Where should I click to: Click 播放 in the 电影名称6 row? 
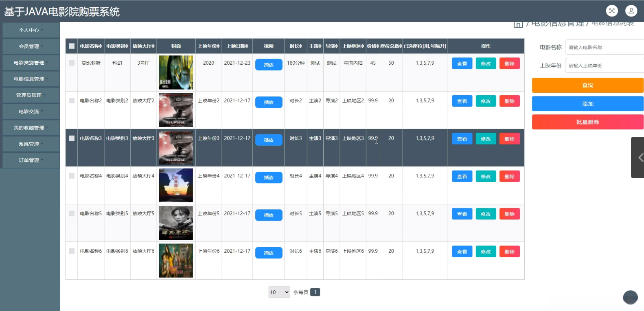[x=269, y=253]
